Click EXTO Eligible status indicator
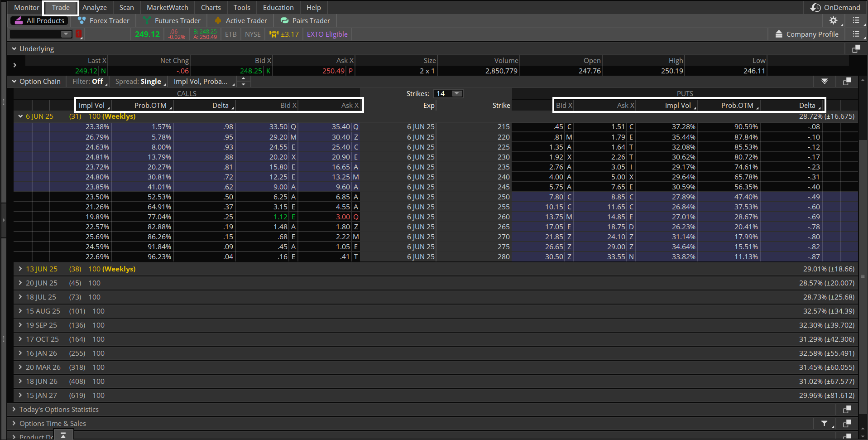 tap(326, 34)
